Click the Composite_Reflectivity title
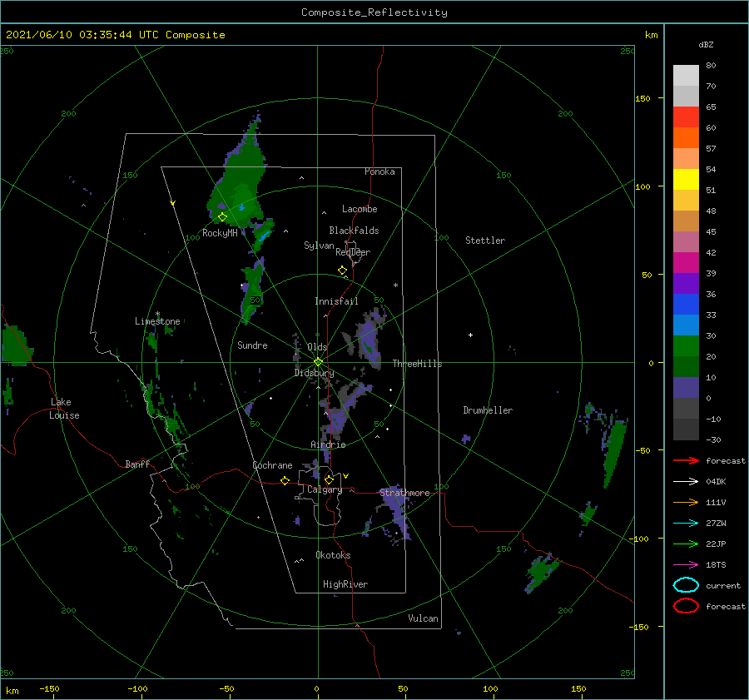This screenshot has height=700, width=749. point(374,12)
